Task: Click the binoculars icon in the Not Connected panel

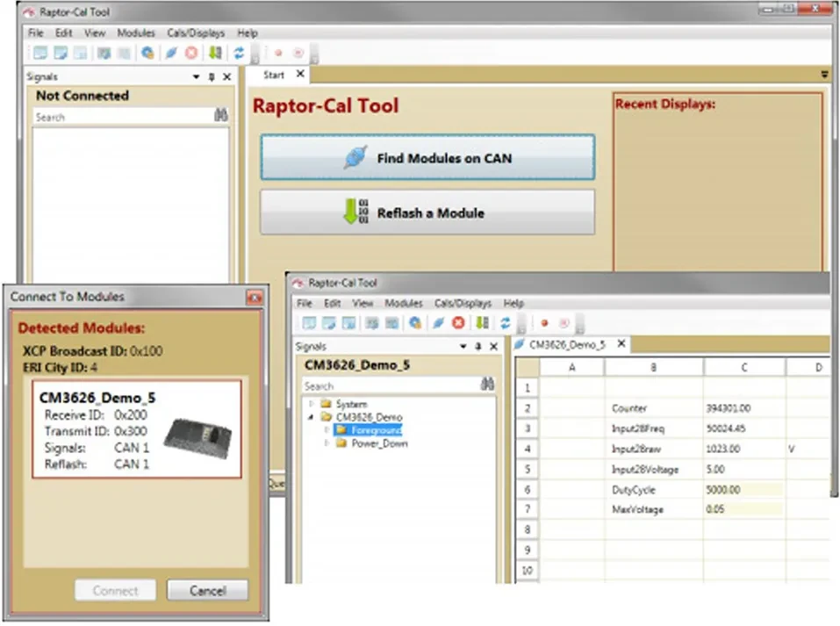Action: [x=220, y=117]
